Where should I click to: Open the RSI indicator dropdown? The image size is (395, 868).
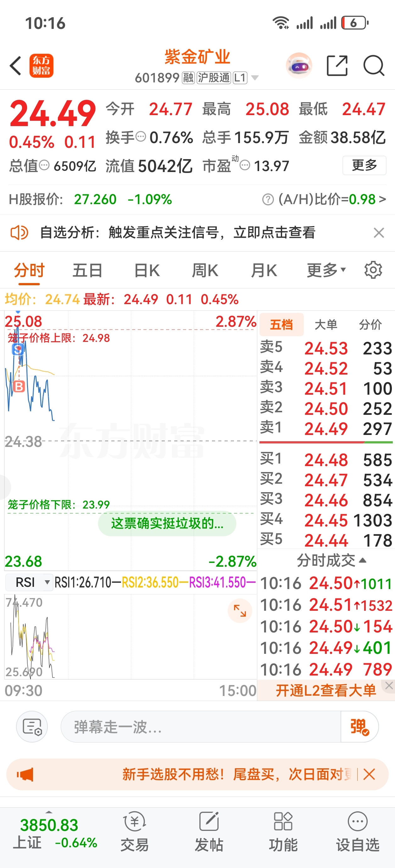click(x=30, y=582)
